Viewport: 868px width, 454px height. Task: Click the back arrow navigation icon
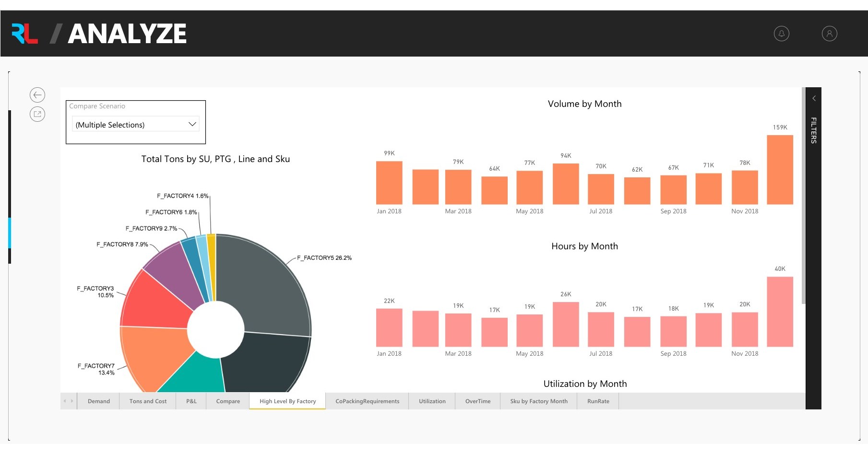(x=37, y=94)
